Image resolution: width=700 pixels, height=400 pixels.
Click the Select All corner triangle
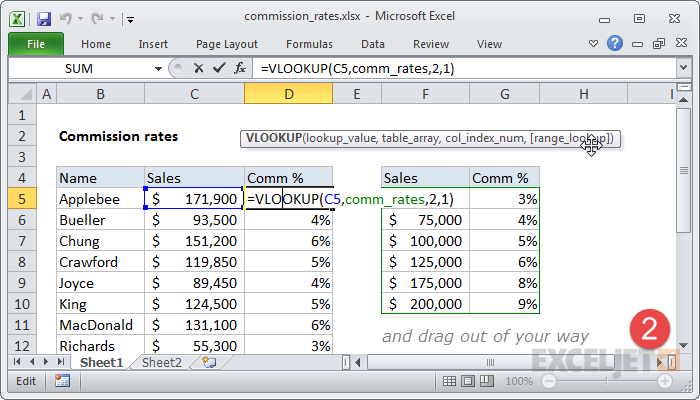coord(22,94)
